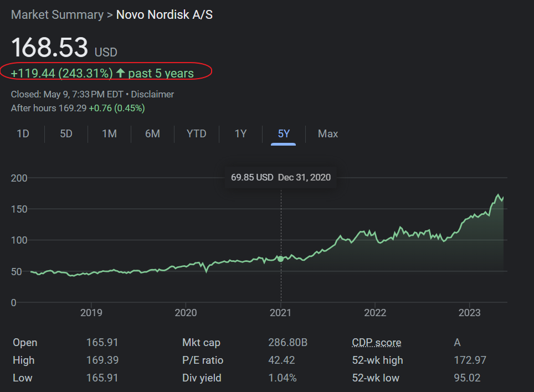Click the Div yield value 1.04%

(x=283, y=378)
